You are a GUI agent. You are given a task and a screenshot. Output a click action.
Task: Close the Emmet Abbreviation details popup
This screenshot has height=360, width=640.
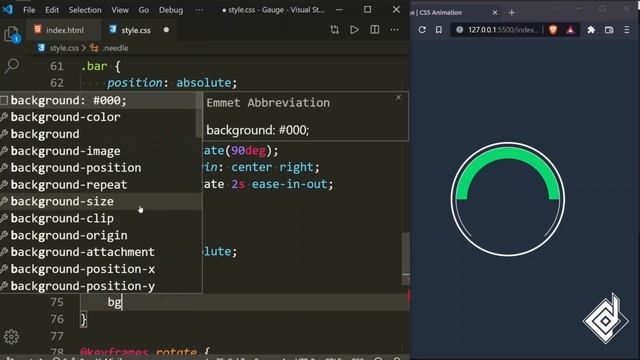click(x=398, y=98)
